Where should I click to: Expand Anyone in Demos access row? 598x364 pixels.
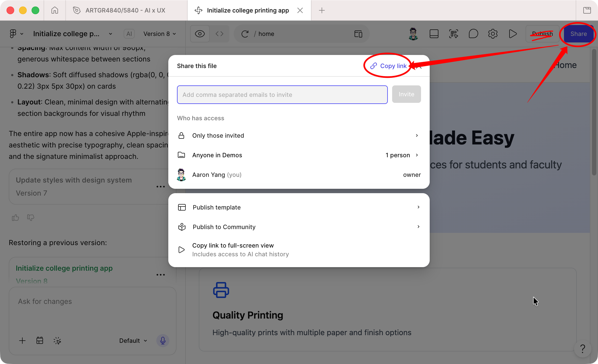point(299,155)
